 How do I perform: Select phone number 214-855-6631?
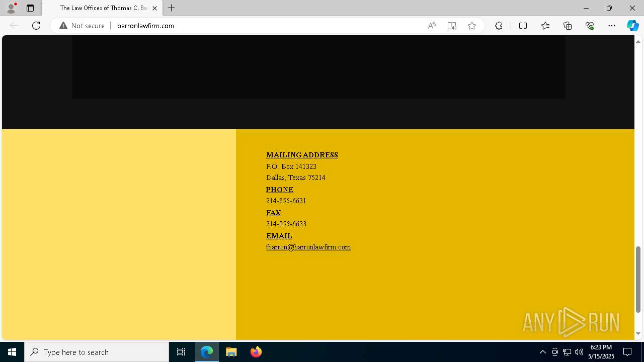[286, 201]
